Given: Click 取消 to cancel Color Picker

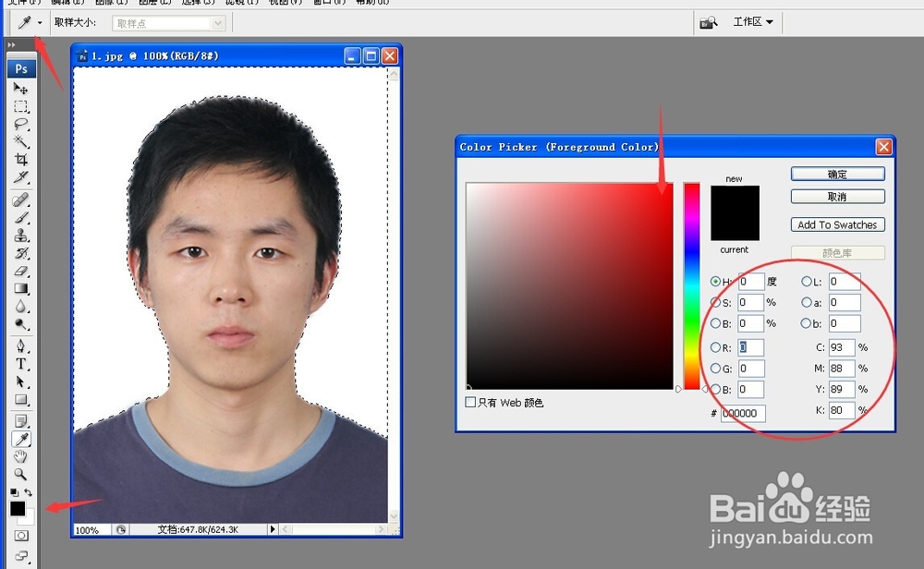Looking at the screenshot, I should [837, 196].
